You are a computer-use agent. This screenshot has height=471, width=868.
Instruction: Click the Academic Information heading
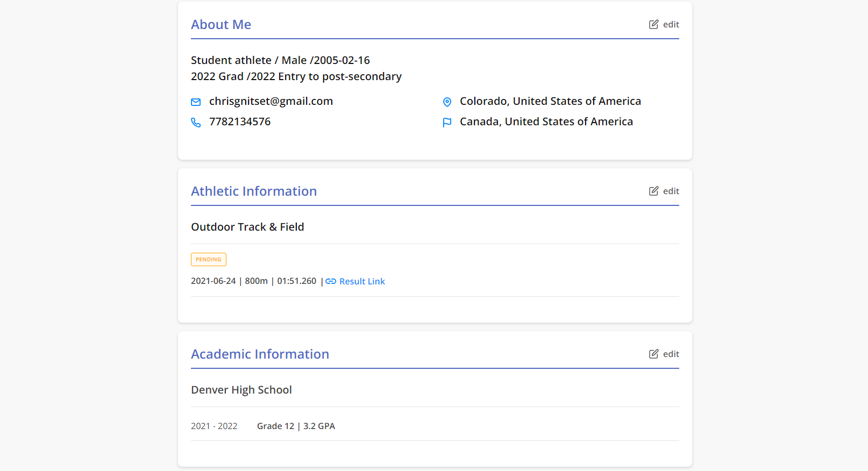[x=260, y=354]
